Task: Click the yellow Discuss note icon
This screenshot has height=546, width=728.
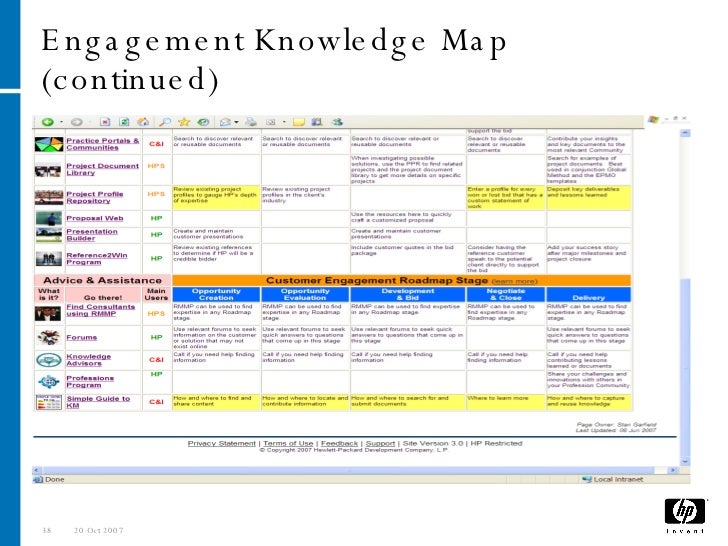Action: tap(299, 122)
